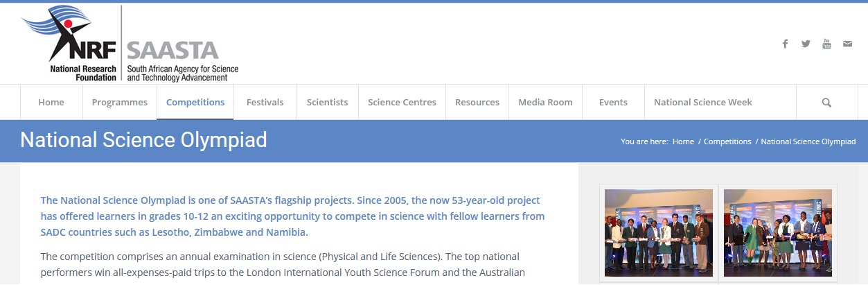868x285 pixels.
Task: View the second award ceremony photo
Action: [x=777, y=232]
